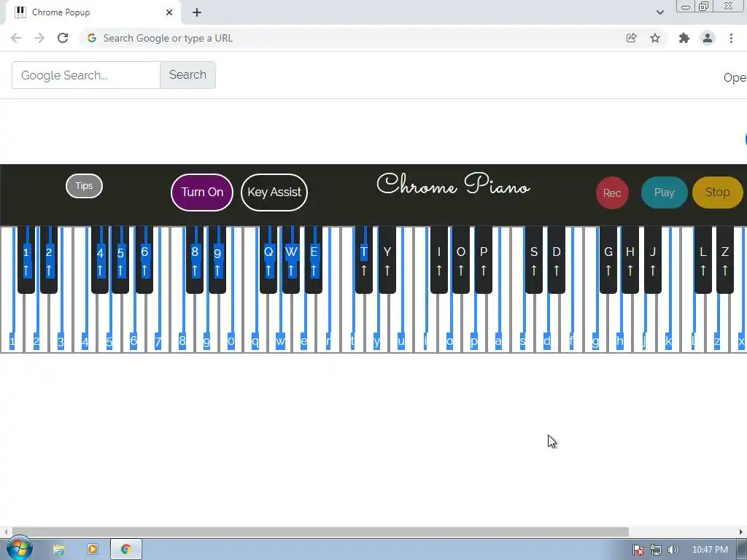Image resolution: width=747 pixels, height=560 pixels.
Task: Play the black piano key labeled T
Action: 364,260
